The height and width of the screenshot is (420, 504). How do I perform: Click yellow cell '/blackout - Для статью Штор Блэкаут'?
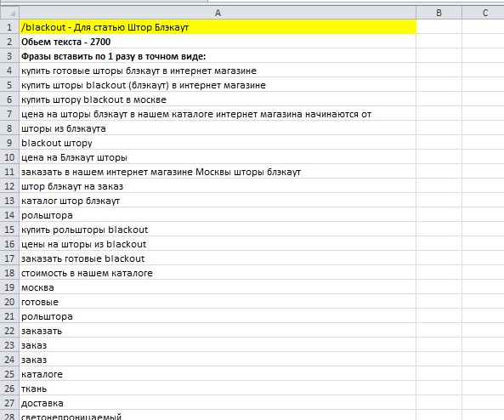[x=218, y=27]
